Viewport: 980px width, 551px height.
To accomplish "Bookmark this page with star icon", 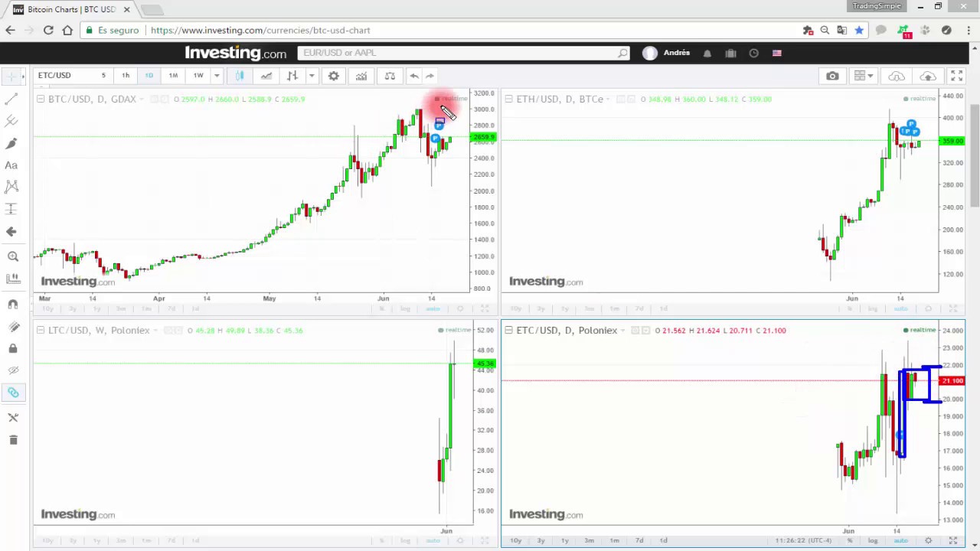I will click(859, 30).
